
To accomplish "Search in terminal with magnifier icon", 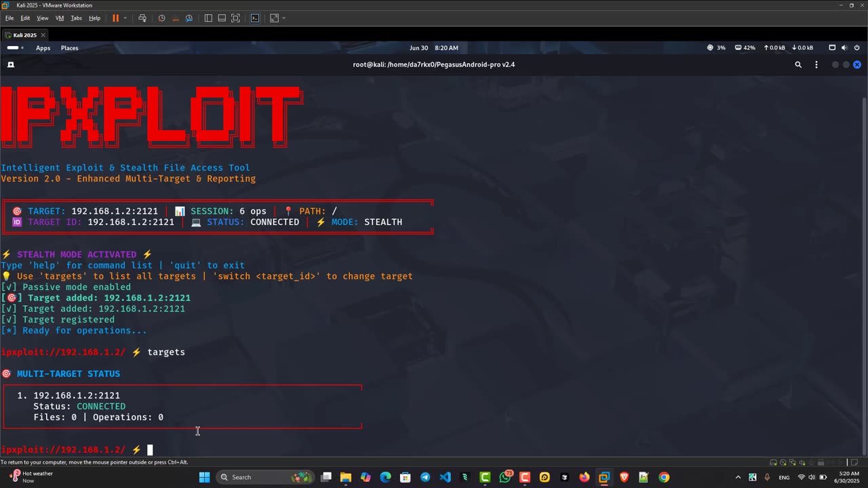I will 798,64.
